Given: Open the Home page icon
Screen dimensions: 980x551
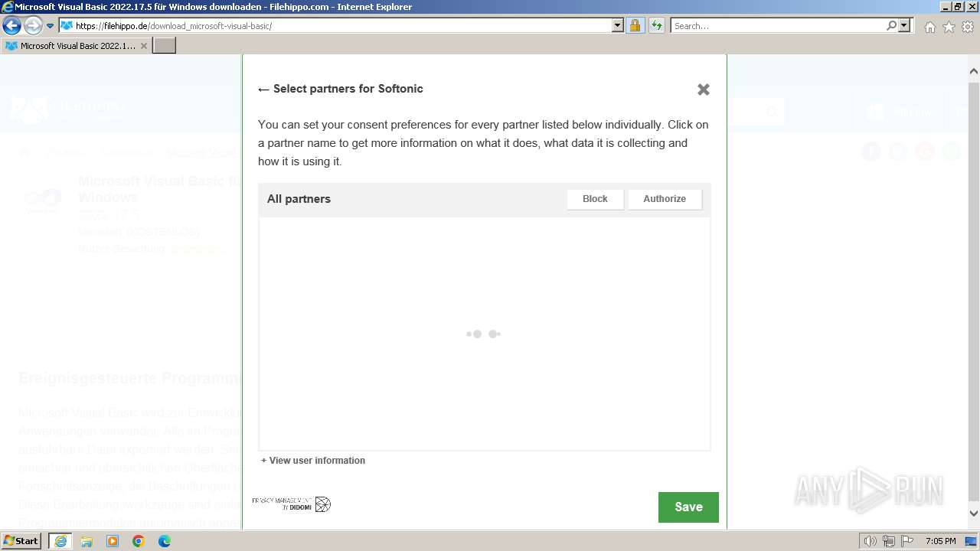Looking at the screenshot, I should tap(929, 27).
